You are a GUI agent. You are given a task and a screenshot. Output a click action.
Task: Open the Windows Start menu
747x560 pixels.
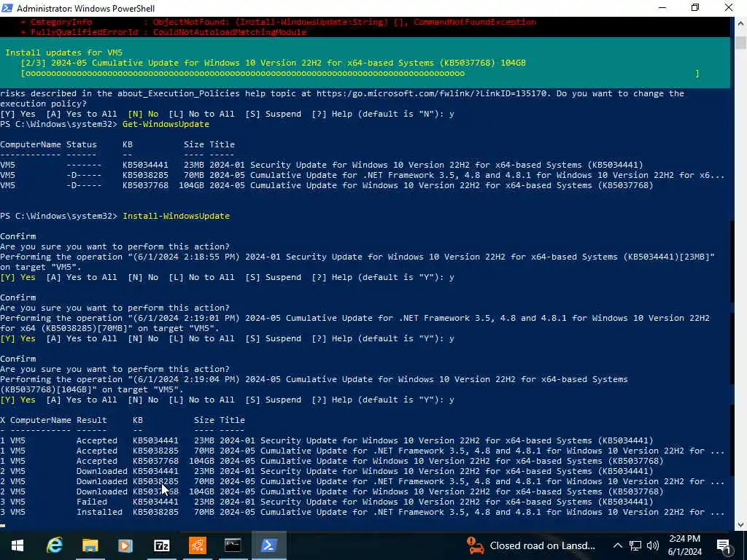point(18,545)
